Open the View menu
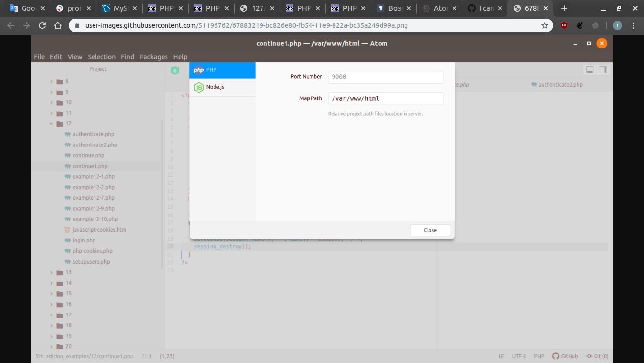The width and height of the screenshot is (644, 363). (75, 57)
